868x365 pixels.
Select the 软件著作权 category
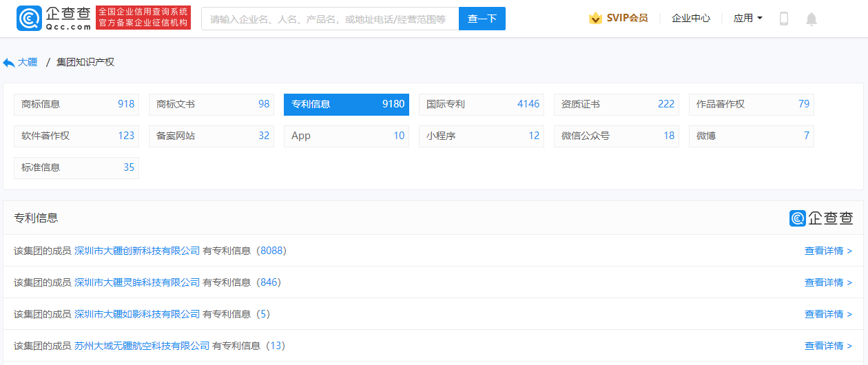pos(76,136)
